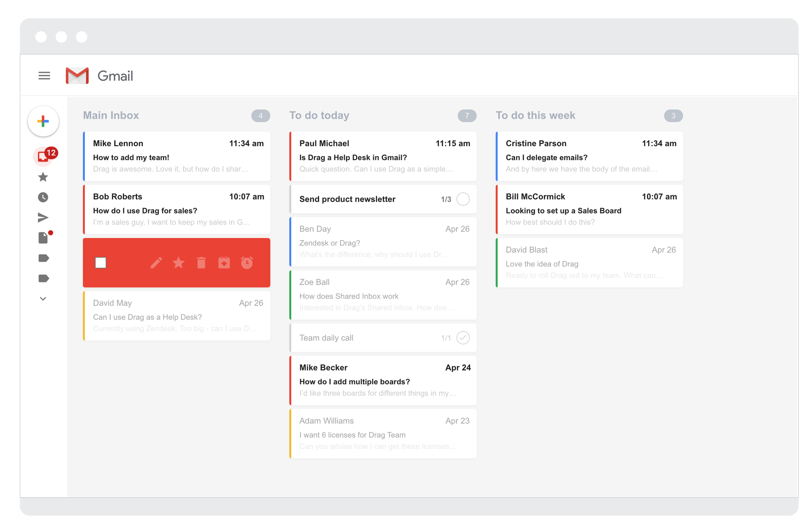This screenshot has height=531, width=812.
Task: Open Paul Michael's Help Desk email
Action: (383, 156)
